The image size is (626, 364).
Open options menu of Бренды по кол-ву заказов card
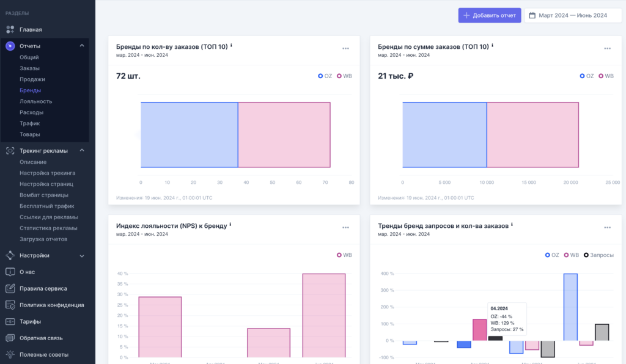(x=345, y=49)
